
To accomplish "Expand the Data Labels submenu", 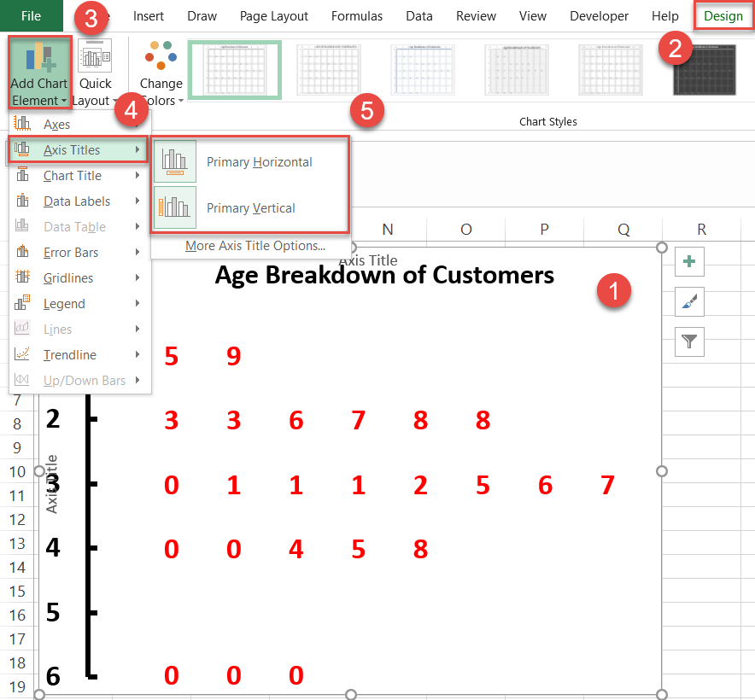I will click(77, 201).
